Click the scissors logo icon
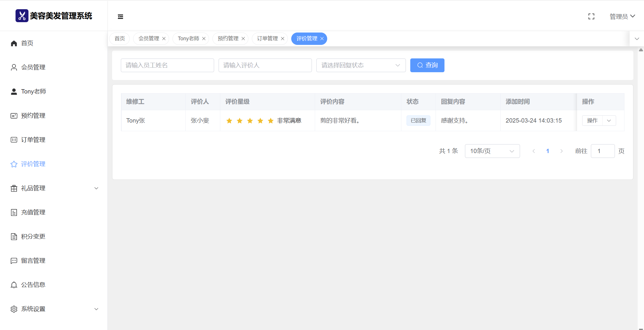Screen dimensions: 644x330 (22, 16)
